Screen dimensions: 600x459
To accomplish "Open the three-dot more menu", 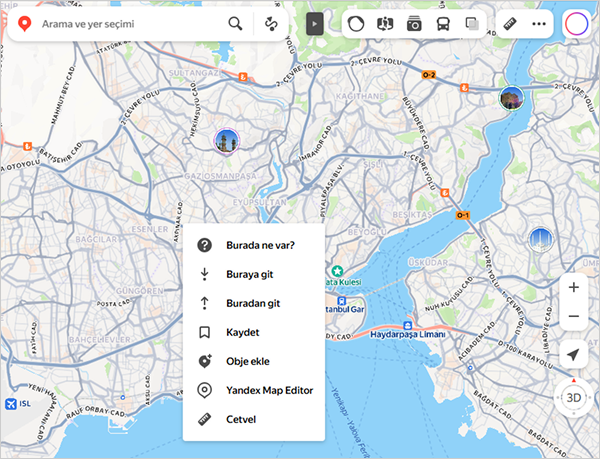I will tap(539, 24).
